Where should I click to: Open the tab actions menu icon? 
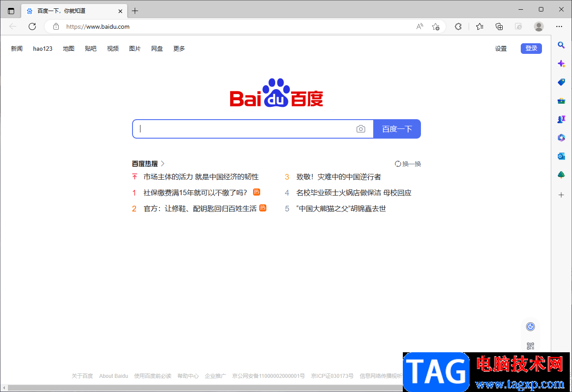click(x=11, y=11)
